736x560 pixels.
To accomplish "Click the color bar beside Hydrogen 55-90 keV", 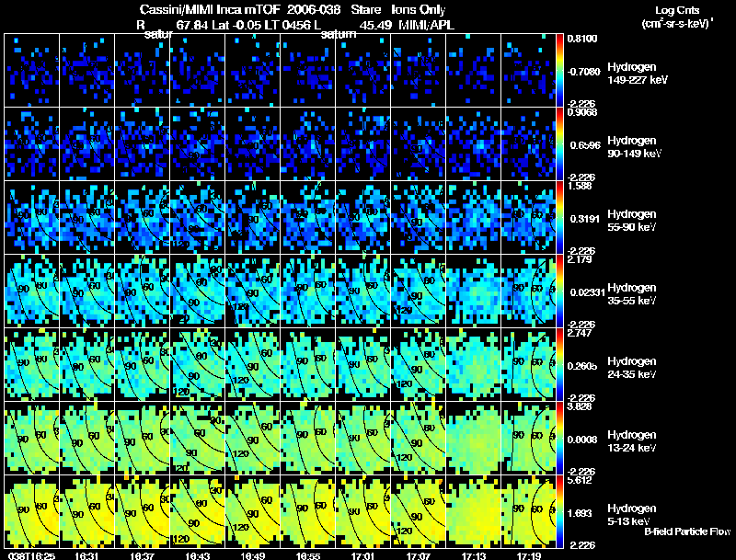I will pyautogui.click(x=559, y=218).
